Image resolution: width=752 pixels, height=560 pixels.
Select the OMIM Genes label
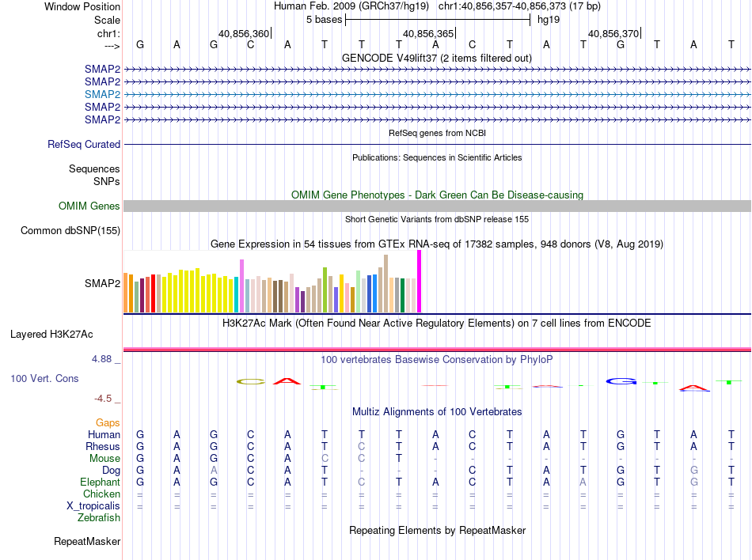[89, 206]
